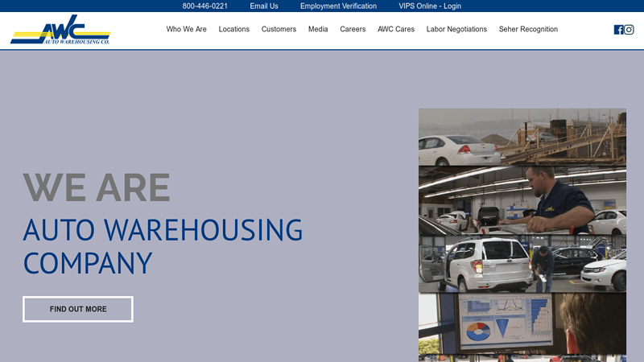Click the white sedan on ramp photo
Viewport: 644px width, 362px height.
522,137
